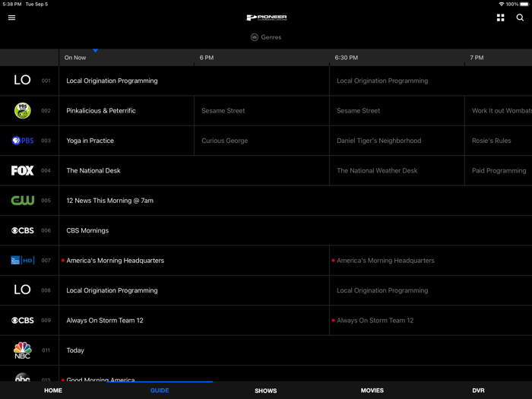This screenshot has width=532, height=399.
Task: Open the hamburger menu
Action: click(12, 17)
